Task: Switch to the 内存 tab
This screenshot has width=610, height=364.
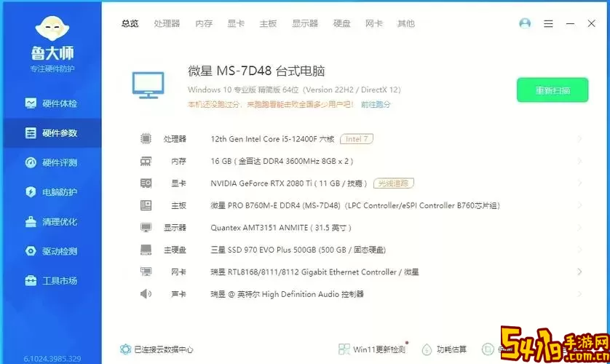Action: pos(204,24)
